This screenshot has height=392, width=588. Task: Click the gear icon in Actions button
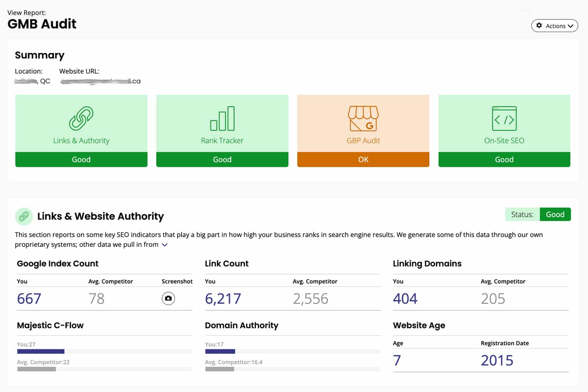pyautogui.click(x=539, y=26)
